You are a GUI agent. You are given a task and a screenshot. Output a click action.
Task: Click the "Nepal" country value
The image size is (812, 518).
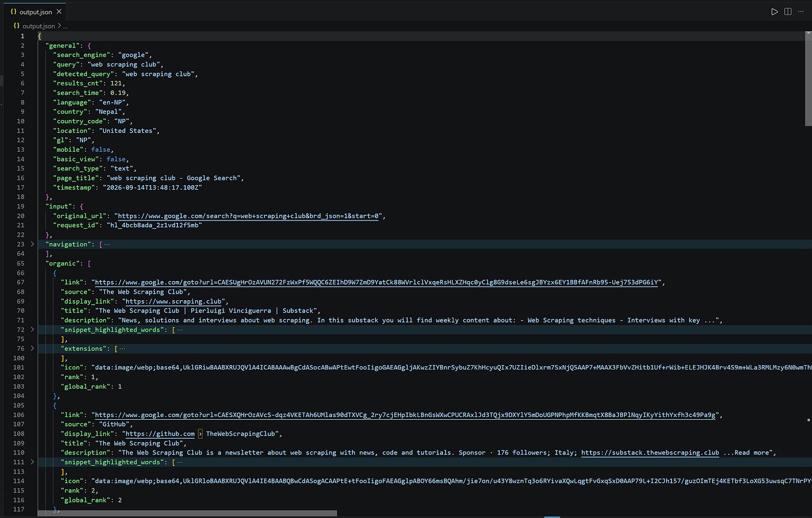(108, 112)
